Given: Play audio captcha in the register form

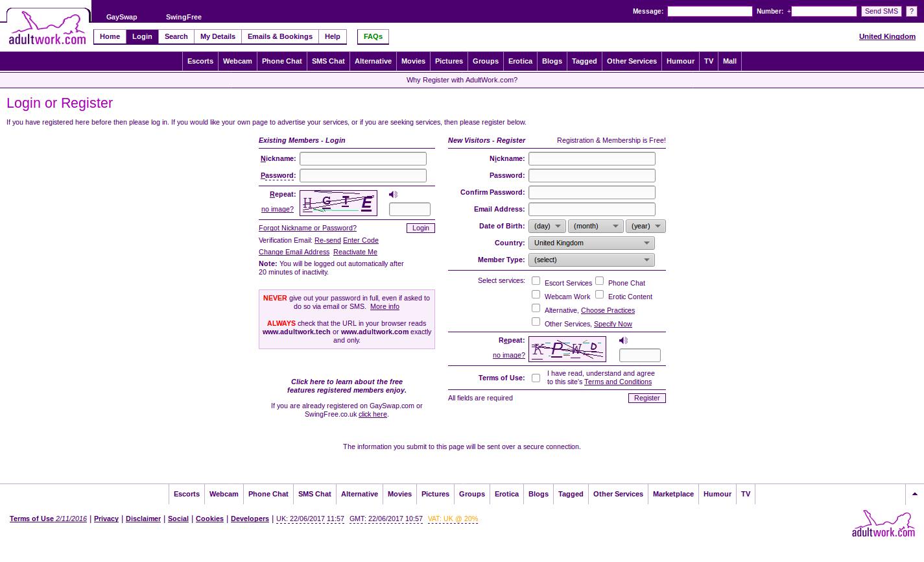Looking at the screenshot, I should [x=623, y=341].
